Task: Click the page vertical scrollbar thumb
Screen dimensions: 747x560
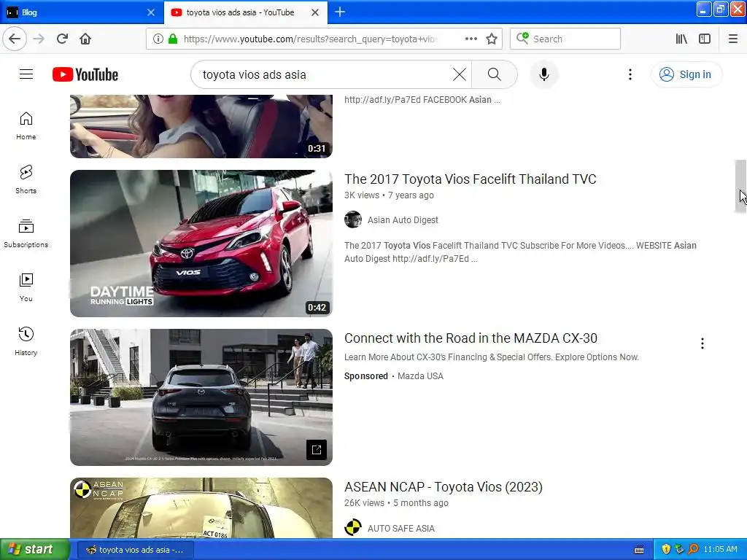Action: 740,186
